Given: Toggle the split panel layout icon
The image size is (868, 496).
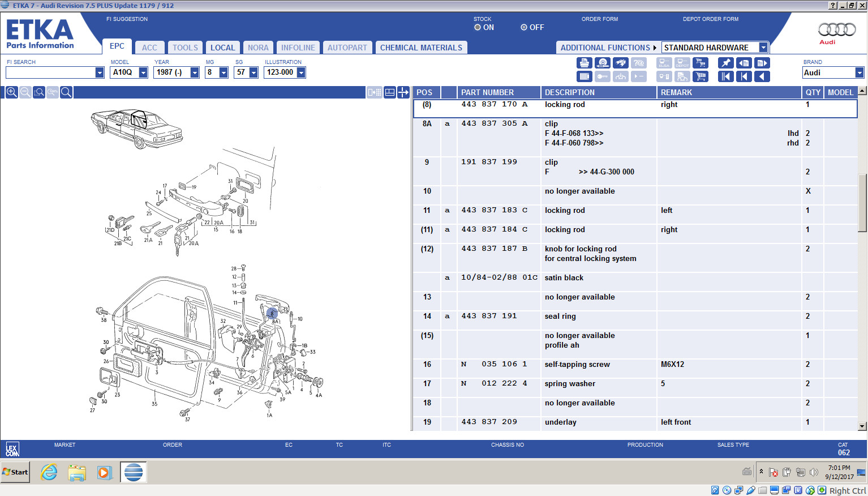Looking at the screenshot, I should coord(390,92).
